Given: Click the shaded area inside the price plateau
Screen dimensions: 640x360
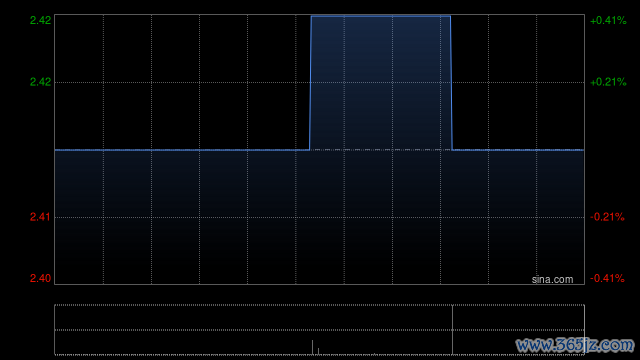Looking at the screenshot, I should (x=381, y=83).
